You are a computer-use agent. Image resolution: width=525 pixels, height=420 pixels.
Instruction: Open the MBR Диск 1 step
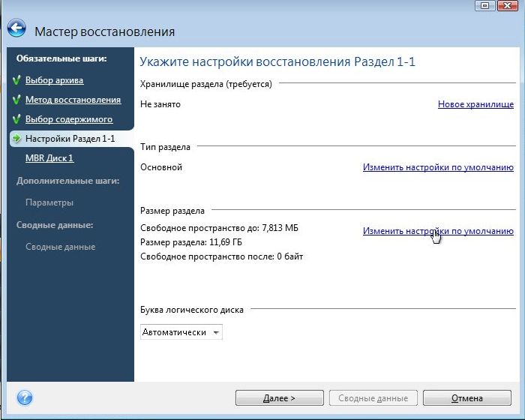pyautogui.click(x=49, y=158)
